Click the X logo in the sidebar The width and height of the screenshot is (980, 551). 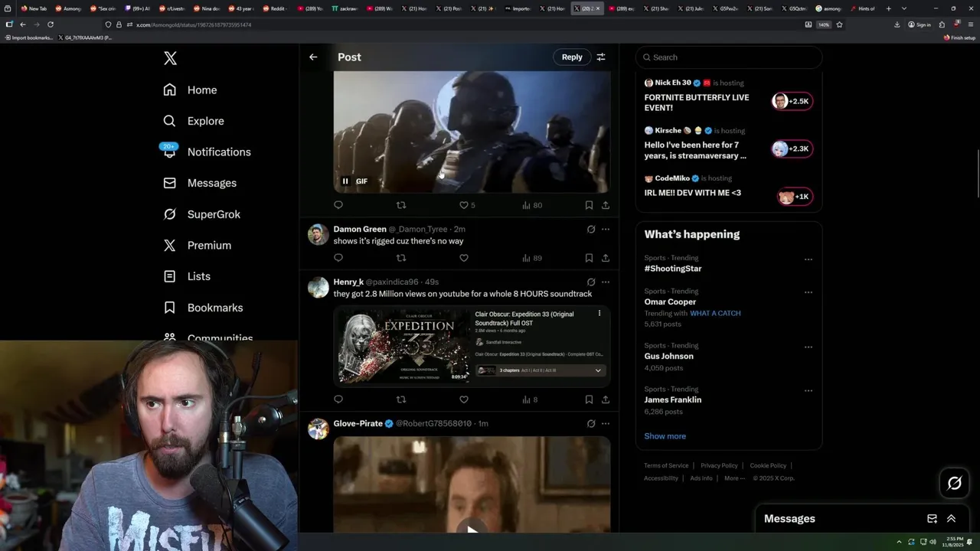170,58
